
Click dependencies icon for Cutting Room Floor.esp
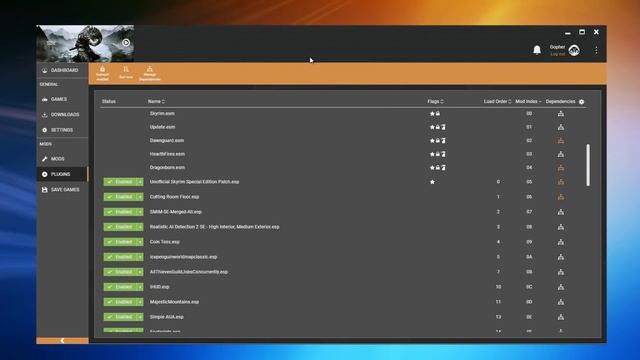point(561,197)
